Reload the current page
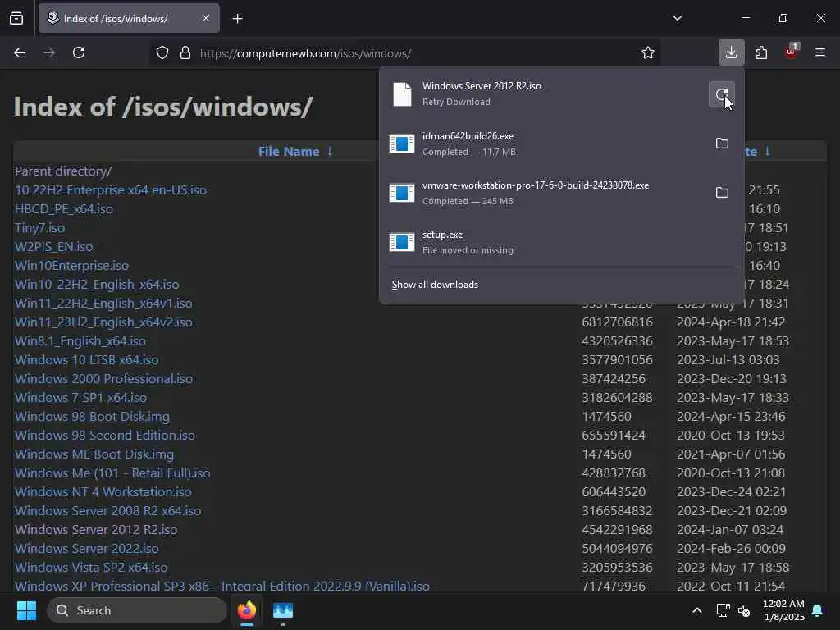The image size is (840, 630). coord(79,52)
